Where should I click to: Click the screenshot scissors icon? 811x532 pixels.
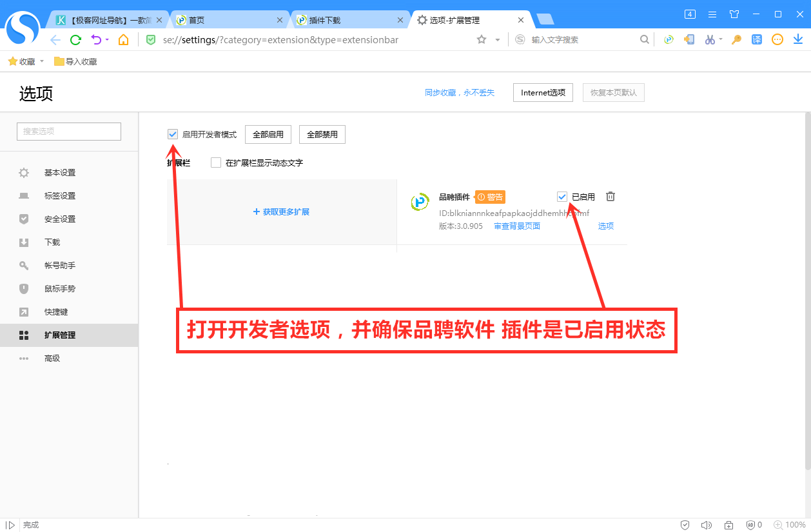(x=710, y=39)
